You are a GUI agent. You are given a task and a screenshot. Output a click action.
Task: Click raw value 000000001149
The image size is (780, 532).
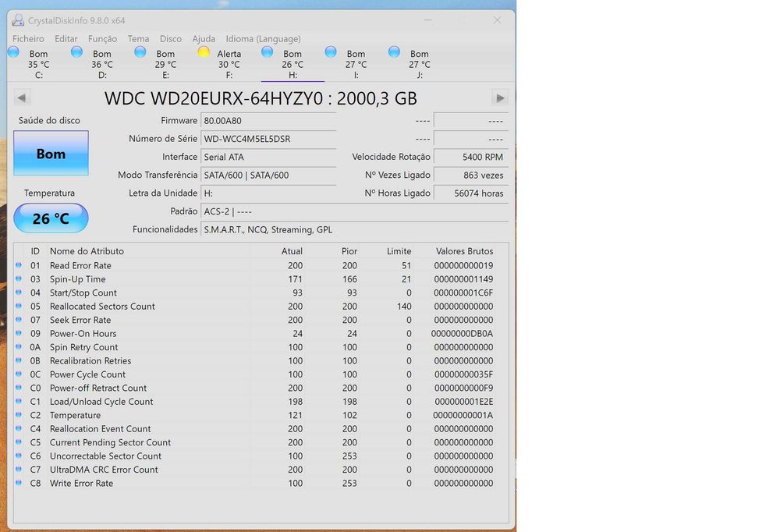click(x=463, y=278)
